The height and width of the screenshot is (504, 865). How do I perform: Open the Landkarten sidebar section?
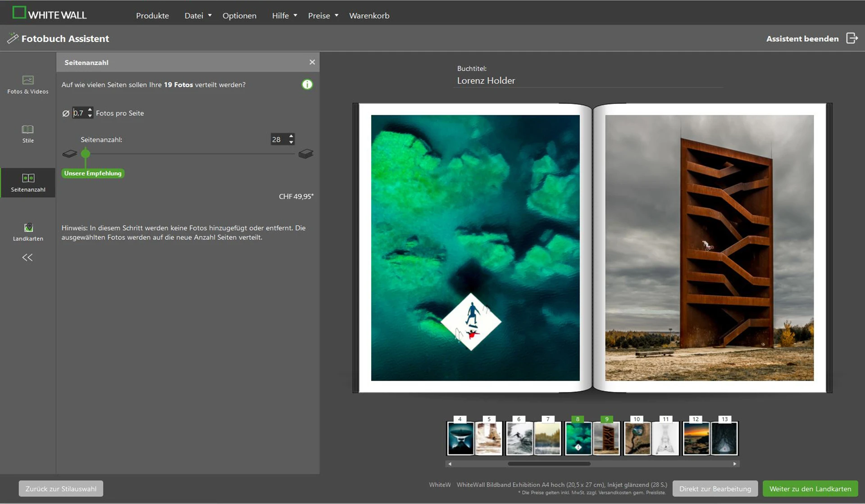(28, 232)
